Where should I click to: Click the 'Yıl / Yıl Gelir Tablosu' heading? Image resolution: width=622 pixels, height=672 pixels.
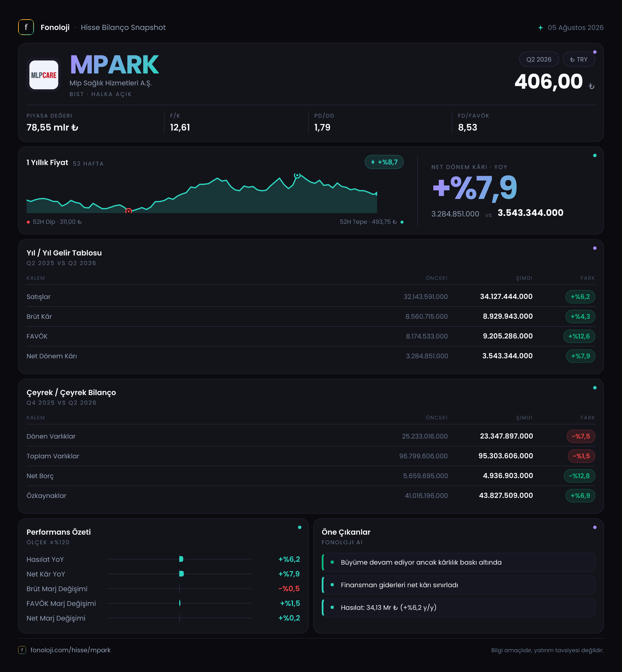[64, 253]
